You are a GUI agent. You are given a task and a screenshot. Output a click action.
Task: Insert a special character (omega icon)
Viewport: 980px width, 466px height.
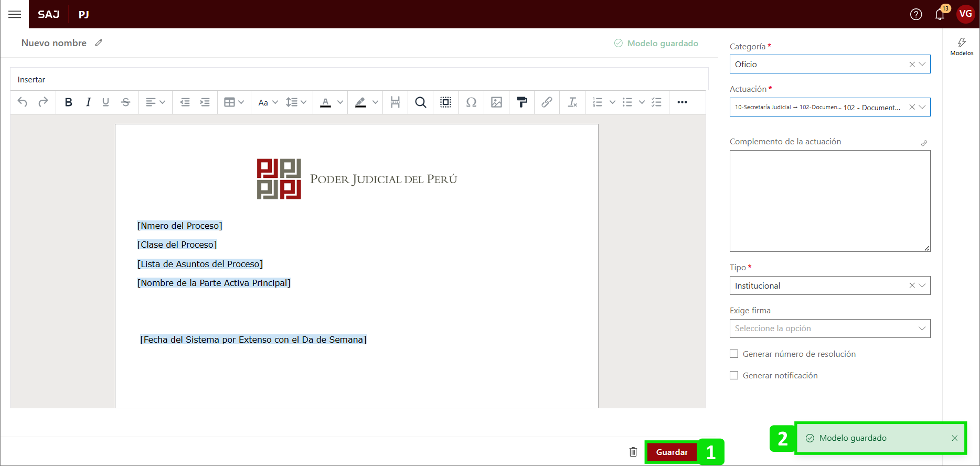pos(471,102)
